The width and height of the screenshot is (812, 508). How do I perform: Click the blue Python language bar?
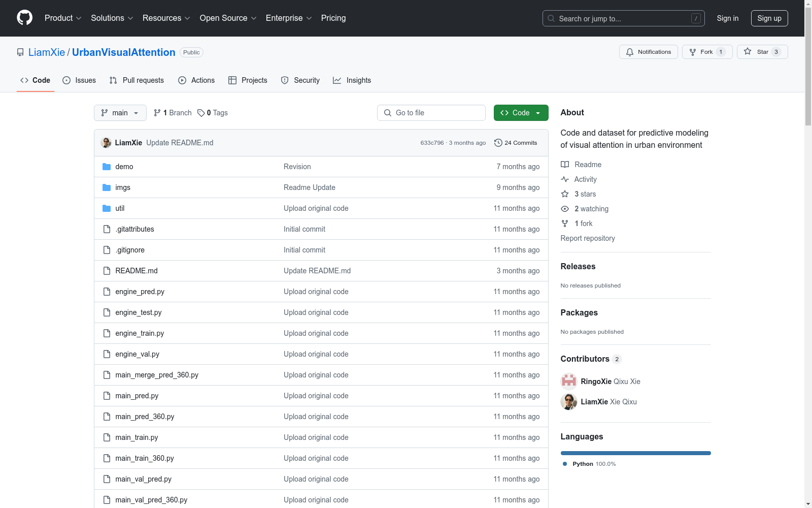[636, 453]
